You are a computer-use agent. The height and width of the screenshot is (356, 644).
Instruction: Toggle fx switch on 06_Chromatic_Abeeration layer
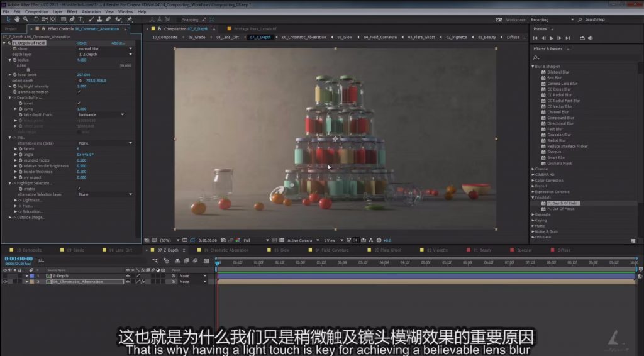[143, 282]
